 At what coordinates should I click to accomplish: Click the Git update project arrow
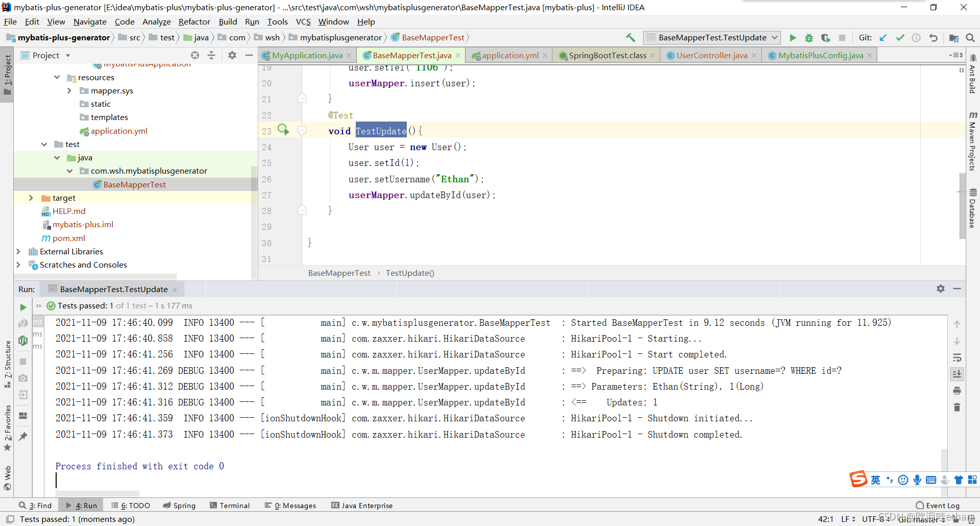pos(884,38)
